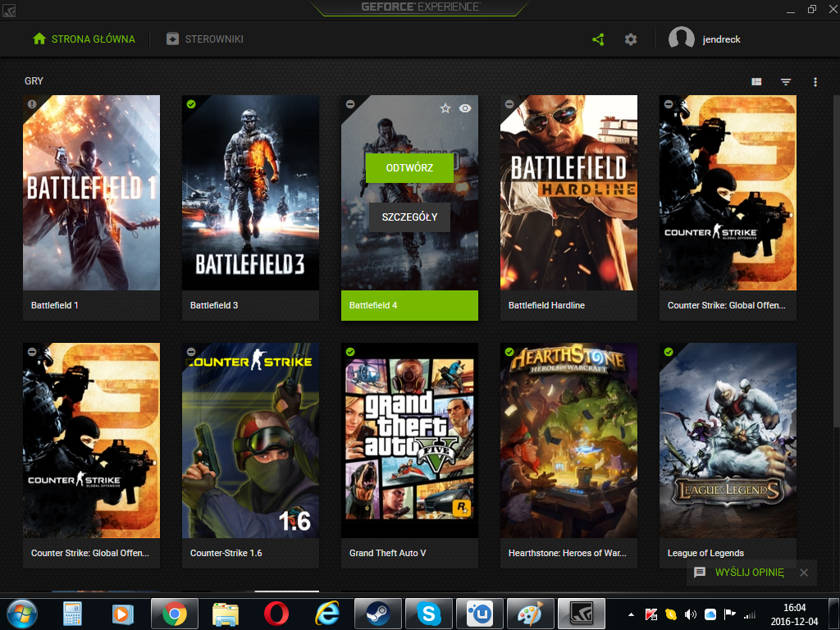Switch games list layout view icon
The image size is (840, 630).
pos(756,81)
